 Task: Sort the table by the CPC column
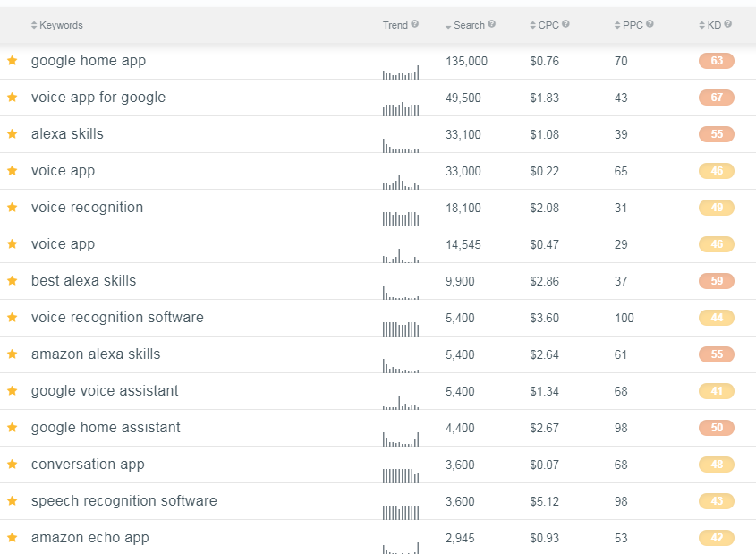pos(544,25)
